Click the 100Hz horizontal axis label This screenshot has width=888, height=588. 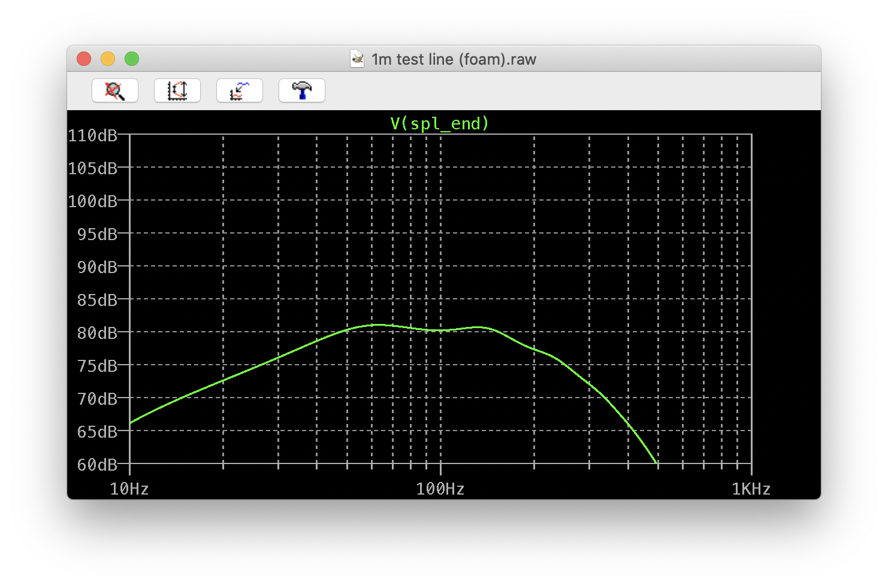440,489
